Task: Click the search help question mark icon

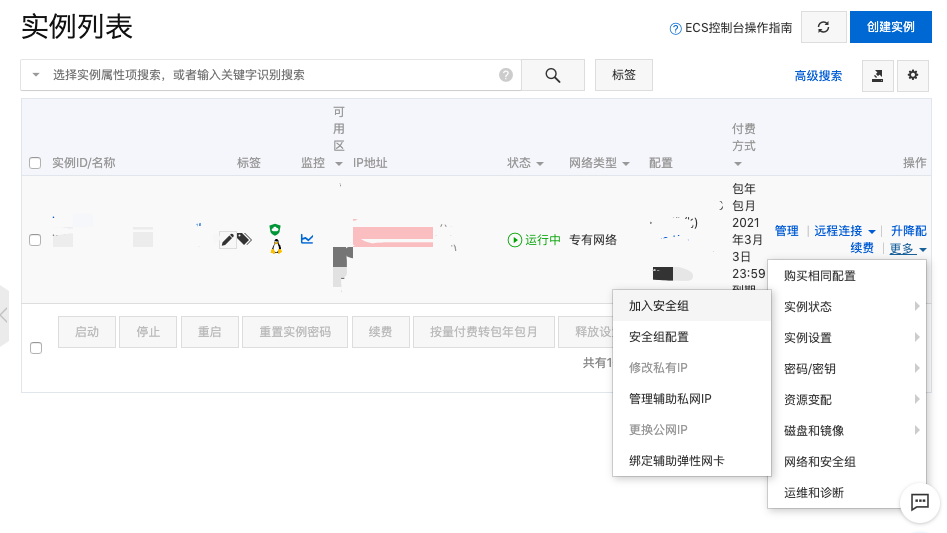Action: (506, 75)
